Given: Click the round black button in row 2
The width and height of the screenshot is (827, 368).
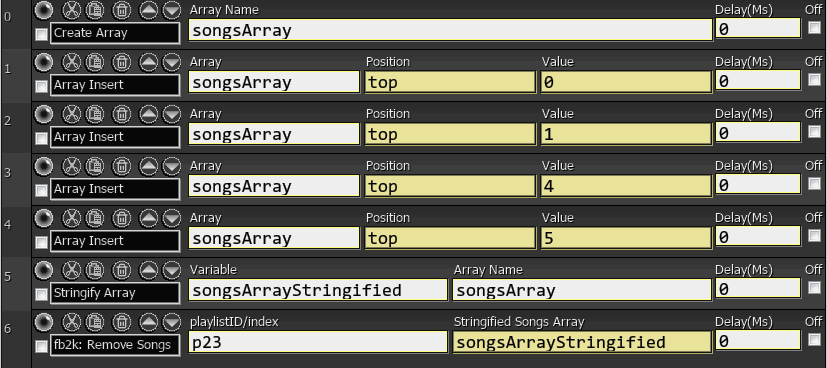Looking at the screenshot, I should point(44,114).
